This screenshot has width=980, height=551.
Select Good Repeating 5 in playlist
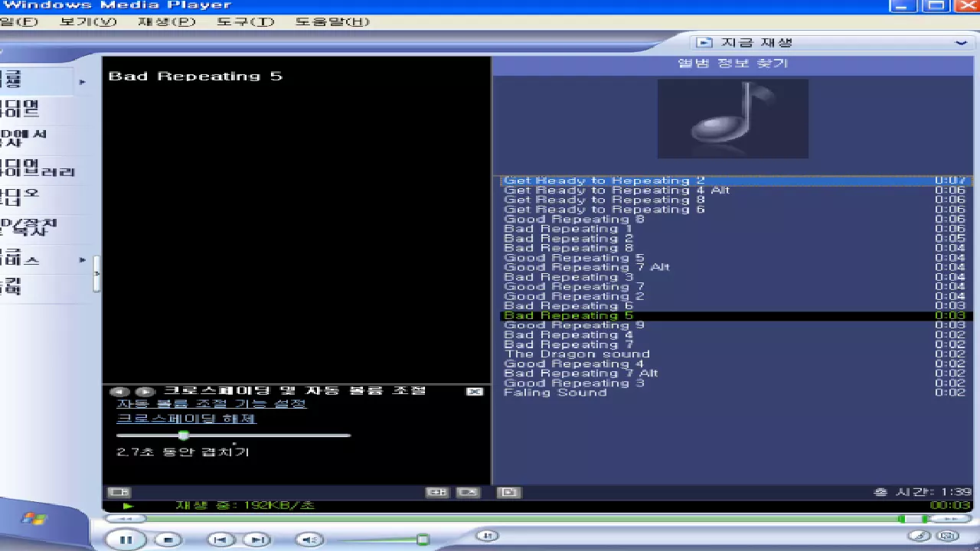(x=736, y=258)
